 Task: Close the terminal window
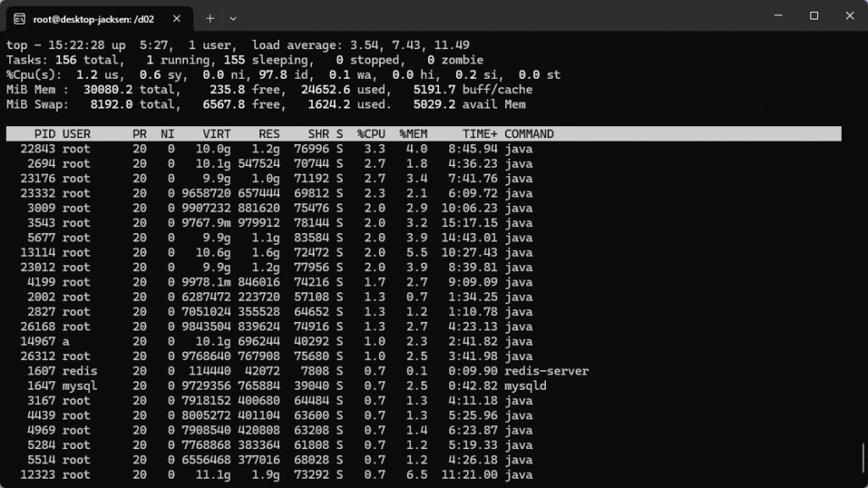point(849,16)
